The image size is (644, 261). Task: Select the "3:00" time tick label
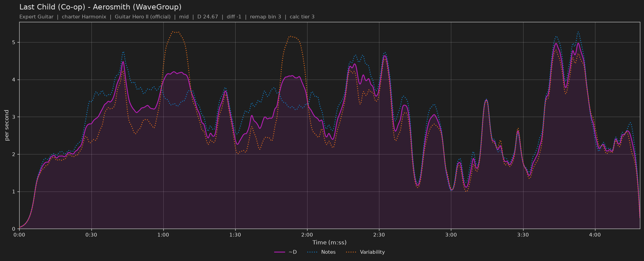451,235
